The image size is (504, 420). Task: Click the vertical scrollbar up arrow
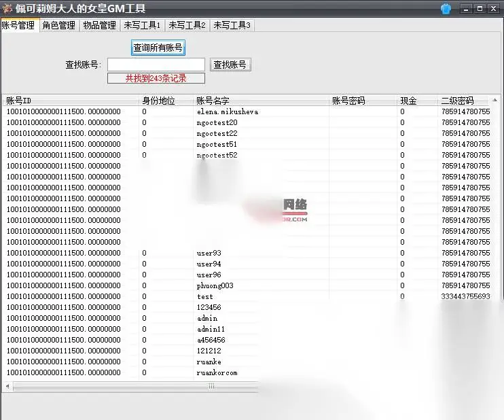(x=495, y=101)
